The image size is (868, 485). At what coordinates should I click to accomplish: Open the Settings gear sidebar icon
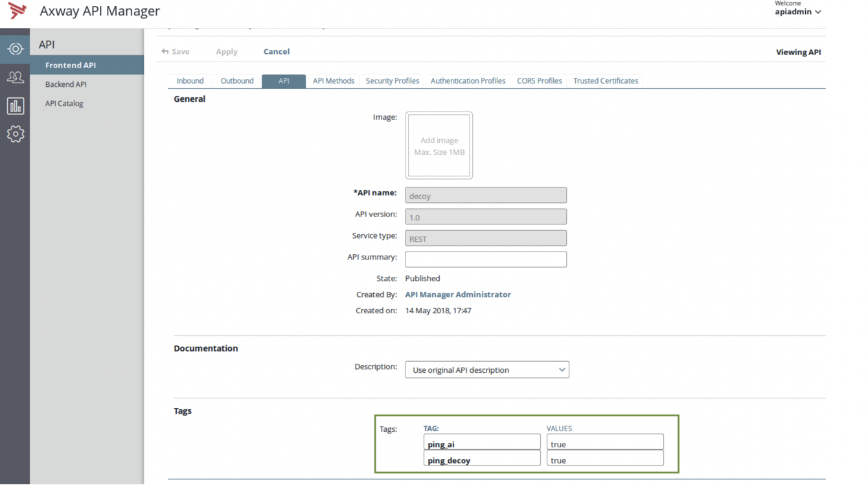(15, 134)
